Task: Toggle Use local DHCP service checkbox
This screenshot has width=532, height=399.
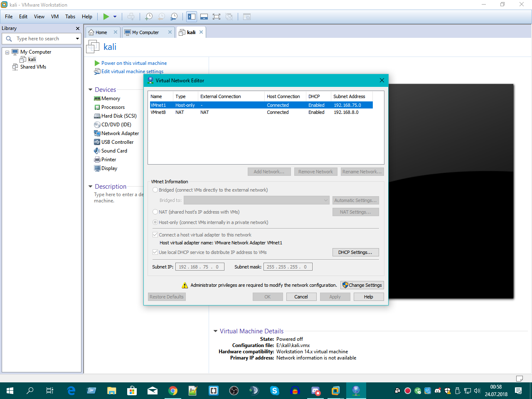Action: pyautogui.click(x=155, y=252)
